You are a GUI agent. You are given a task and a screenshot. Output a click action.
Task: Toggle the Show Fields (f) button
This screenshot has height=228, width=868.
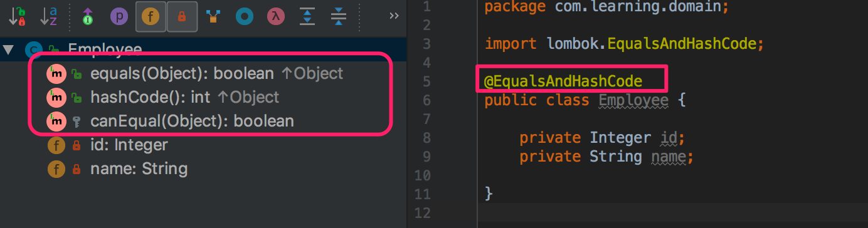pyautogui.click(x=150, y=17)
